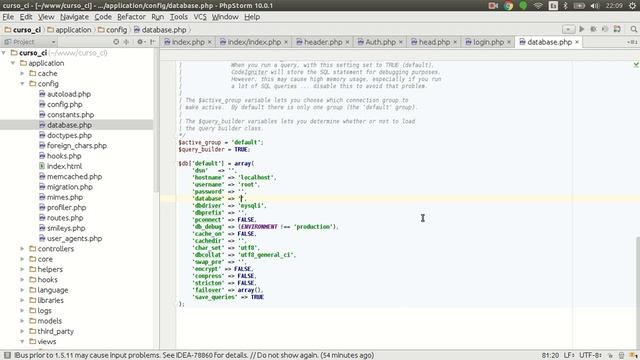Viewport: 640px width, 360px height.
Task: Click line separator LF in status bar
Action: click(x=569, y=356)
